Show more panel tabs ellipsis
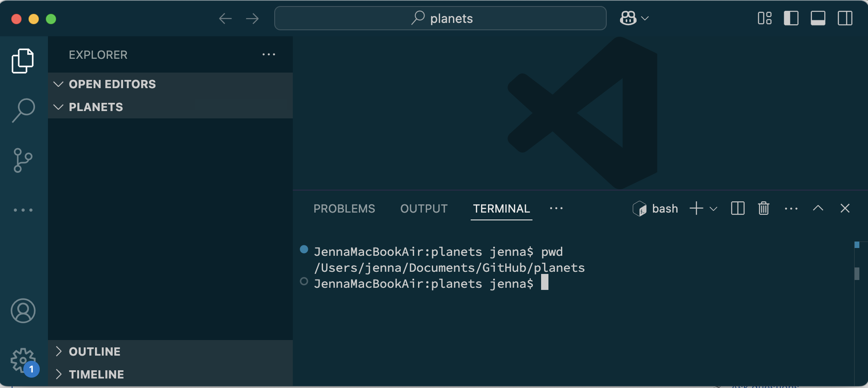This screenshot has width=868, height=388. [x=556, y=208]
